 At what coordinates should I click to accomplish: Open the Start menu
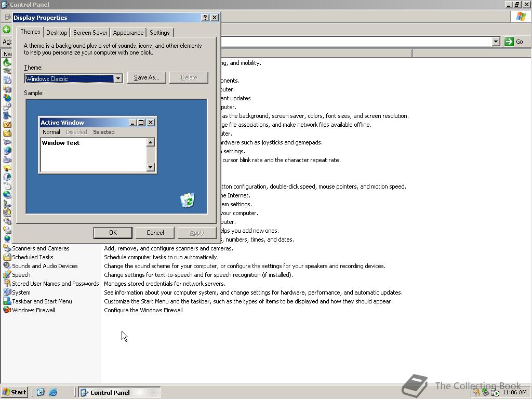[x=15, y=392]
